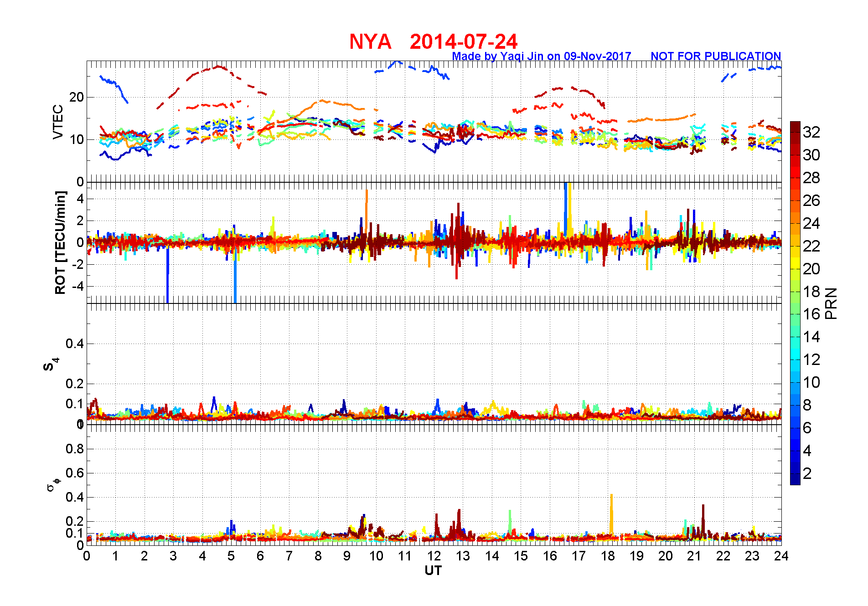The image size is (868, 606).
Task: Click colorbar tick label '32'
Action: pyautogui.click(x=811, y=132)
